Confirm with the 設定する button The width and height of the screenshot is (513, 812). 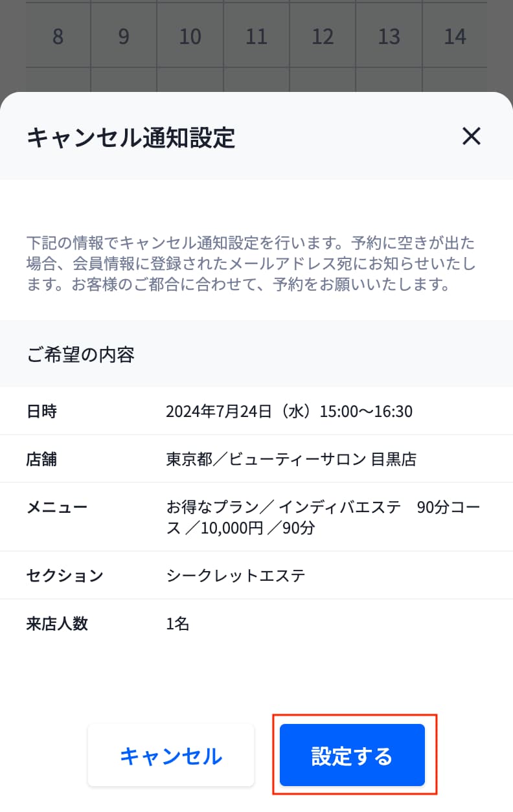[352, 755]
